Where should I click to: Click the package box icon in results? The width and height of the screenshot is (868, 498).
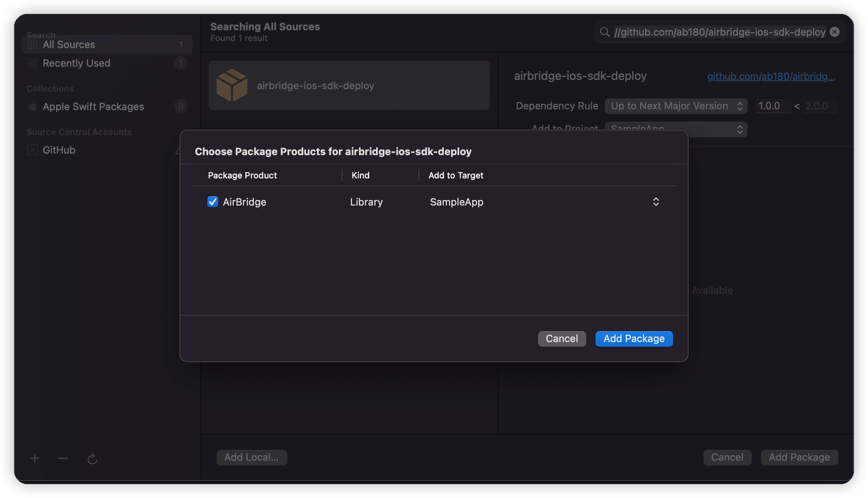pyautogui.click(x=231, y=86)
